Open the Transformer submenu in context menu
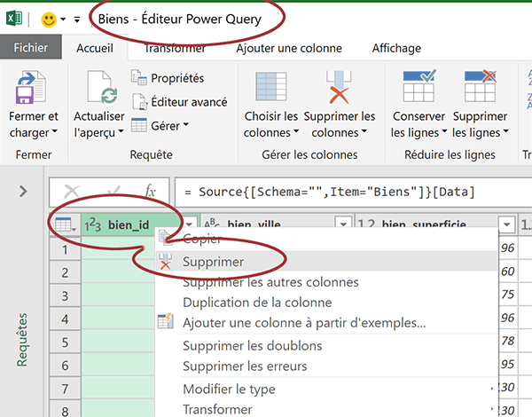The image size is (532, 417). (326, 409)
